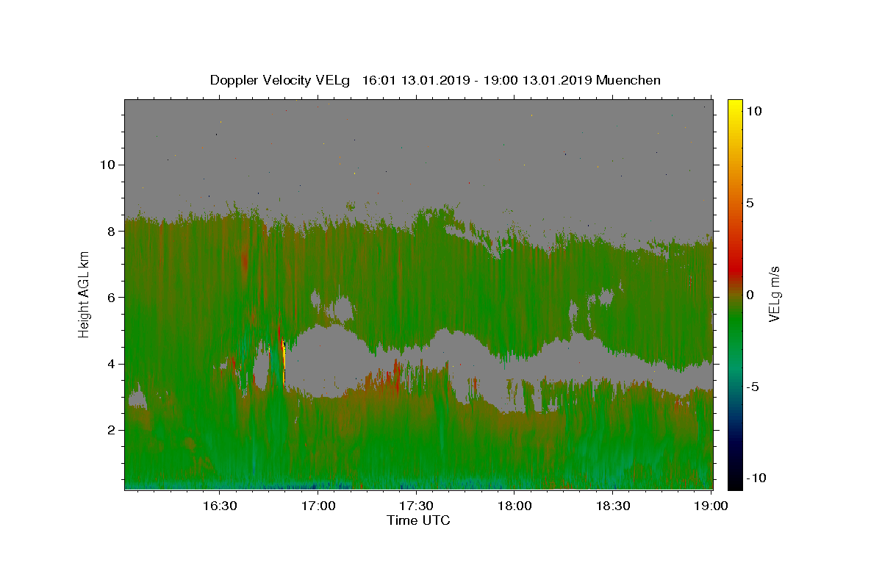Click the 17:30 time tick label

(x=416, y=506)
